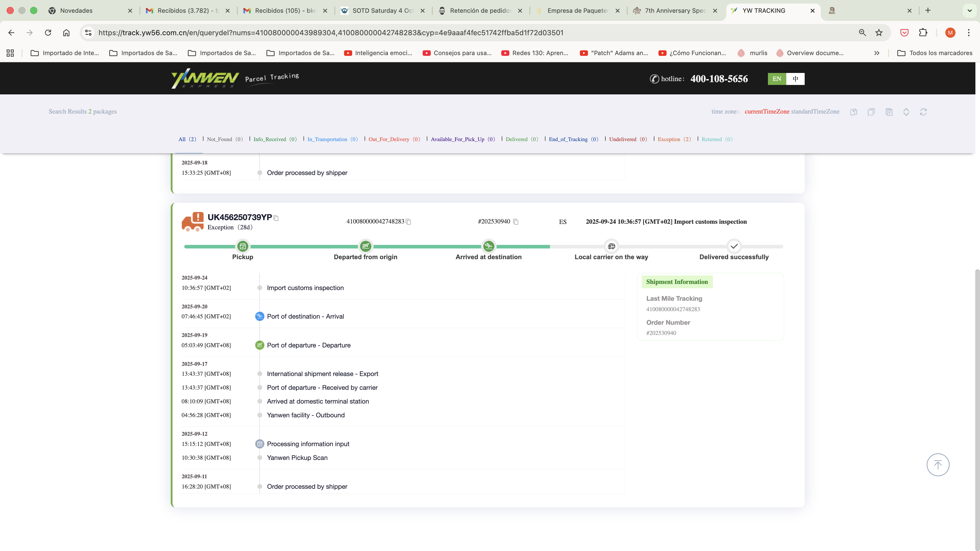980x551 pixels.
Task: Click the expand/collapse all diamond icon
Action: pyautogui.click(x=906, y=112)
